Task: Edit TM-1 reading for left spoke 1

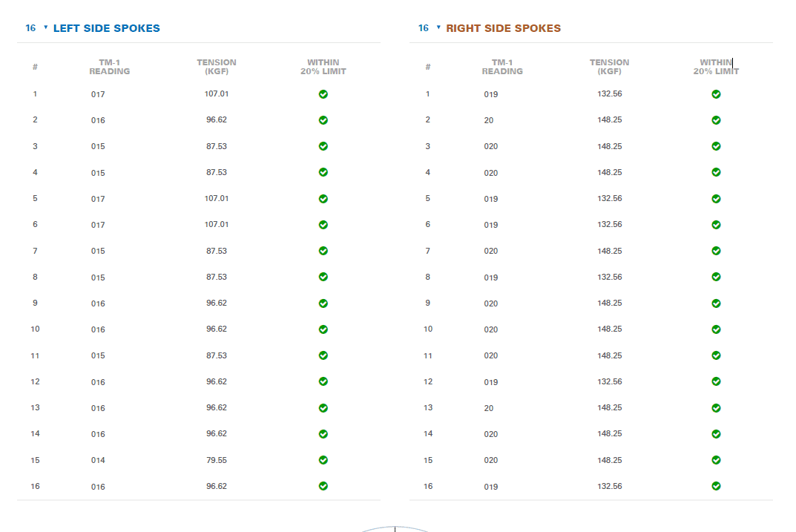Action: (x=99, y=94)
